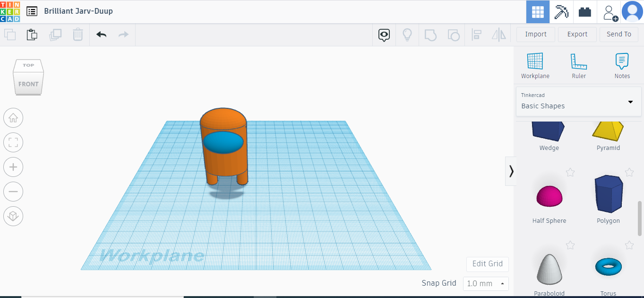Click the Align tool icon

(x=477, y=35)
